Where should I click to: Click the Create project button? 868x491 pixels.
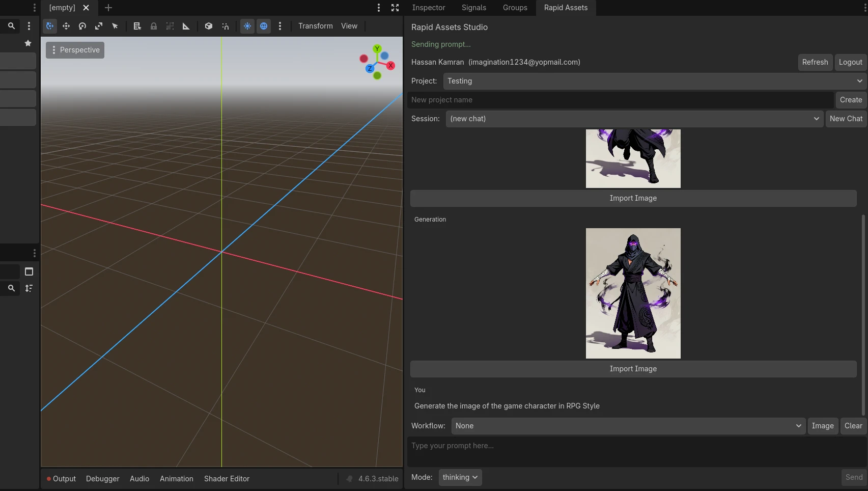[x=851, y=100]
